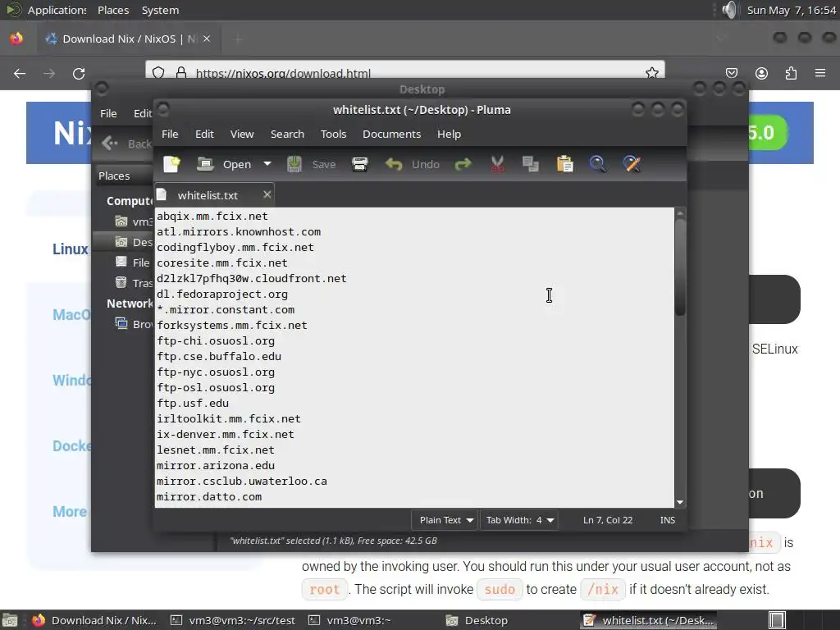Open the Help menu in Pluma
Screen dimensions: 840x630
pyautogui.click(x=449, y=134)
